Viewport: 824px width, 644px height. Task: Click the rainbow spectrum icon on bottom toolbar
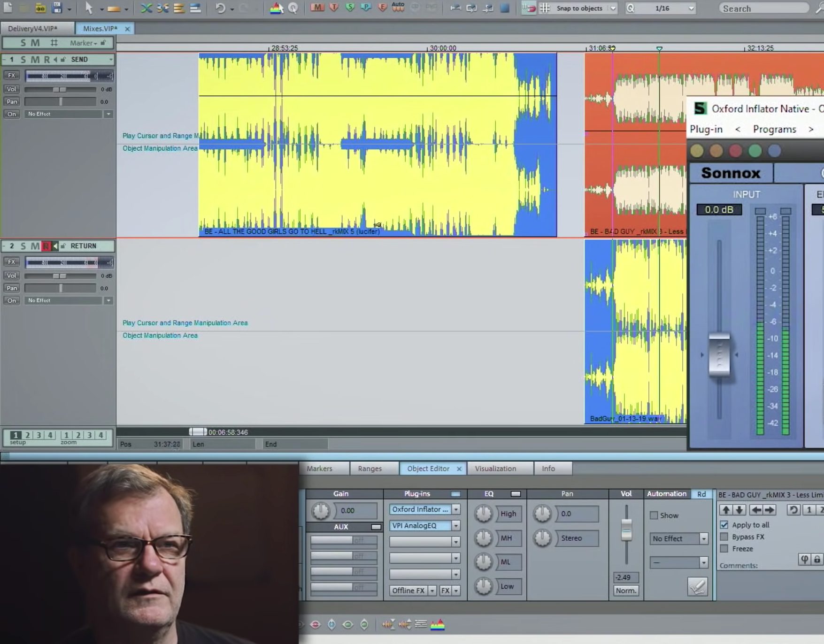pos(438,624)
